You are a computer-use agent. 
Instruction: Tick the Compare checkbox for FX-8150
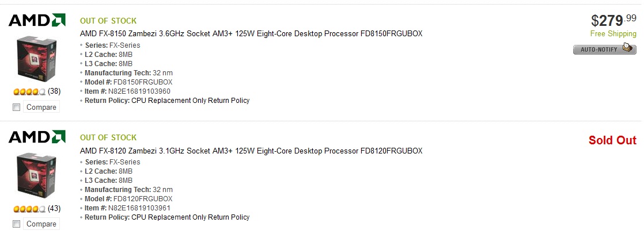click(17, 108)
